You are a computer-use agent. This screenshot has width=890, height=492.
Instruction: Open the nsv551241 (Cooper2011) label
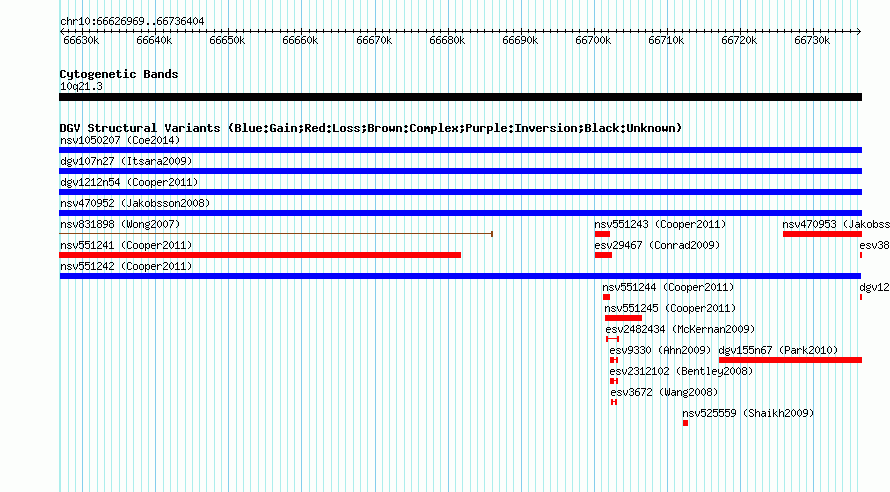coord(126,245)
